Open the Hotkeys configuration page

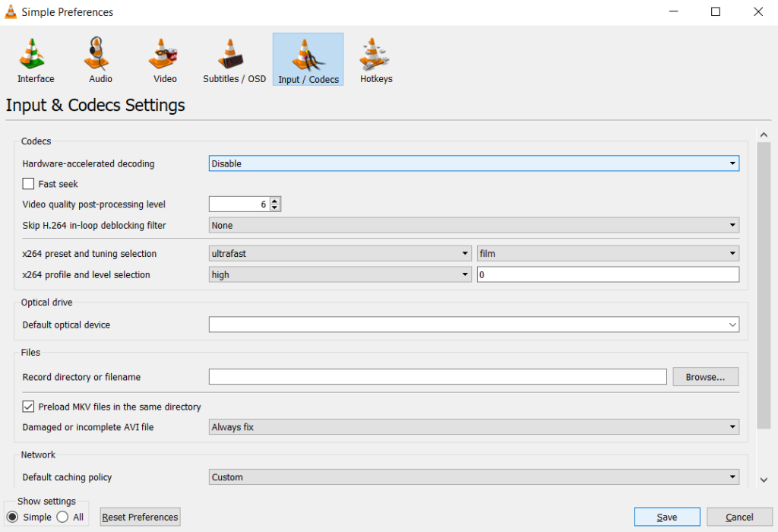[x=375, y=59]
